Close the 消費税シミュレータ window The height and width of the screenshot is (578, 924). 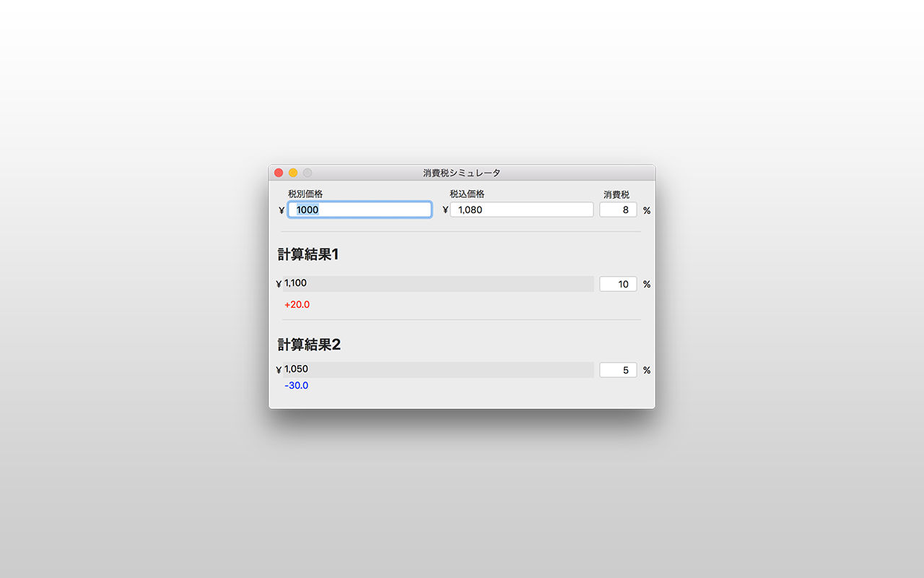(x=279, y=173)
